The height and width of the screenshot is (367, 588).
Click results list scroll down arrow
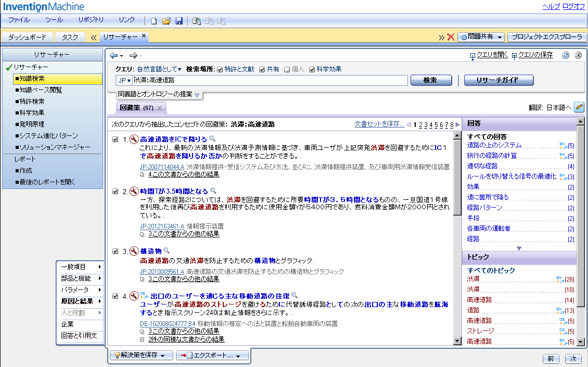tap(457, 341)
